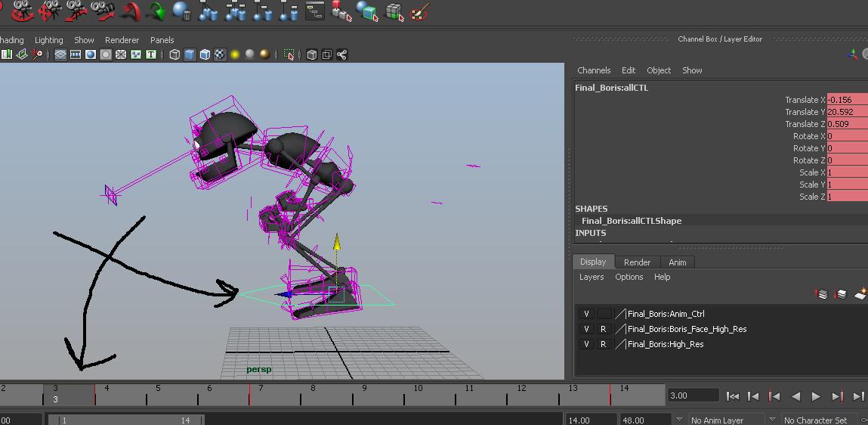Screen dimensions: 868x425
Task: Switch to the Anim layer tab
Action: 677,262
